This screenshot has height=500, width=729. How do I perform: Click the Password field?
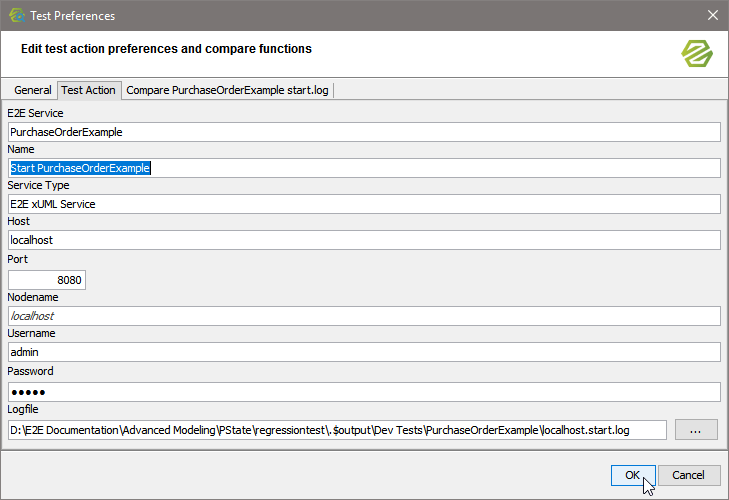(364, 392)
